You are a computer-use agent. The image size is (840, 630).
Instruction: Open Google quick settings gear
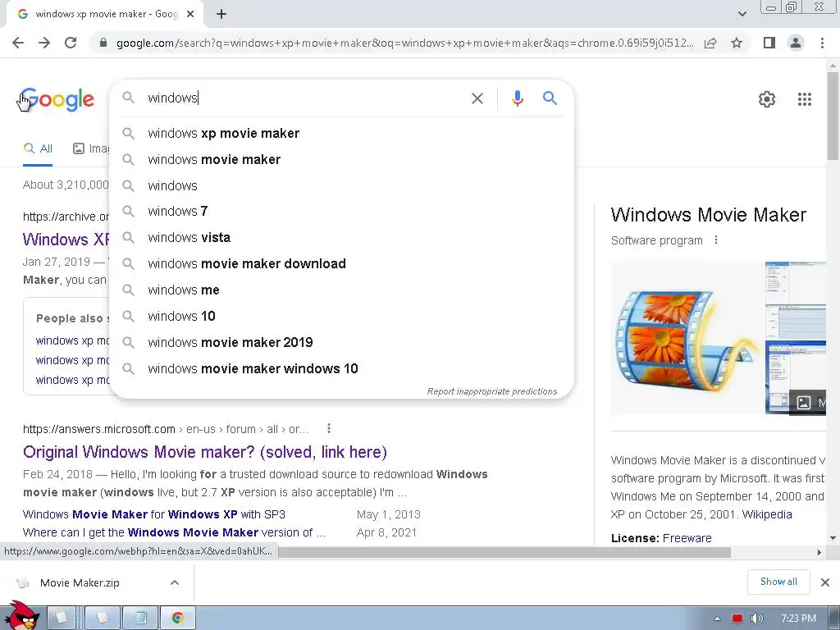[767, 99]
